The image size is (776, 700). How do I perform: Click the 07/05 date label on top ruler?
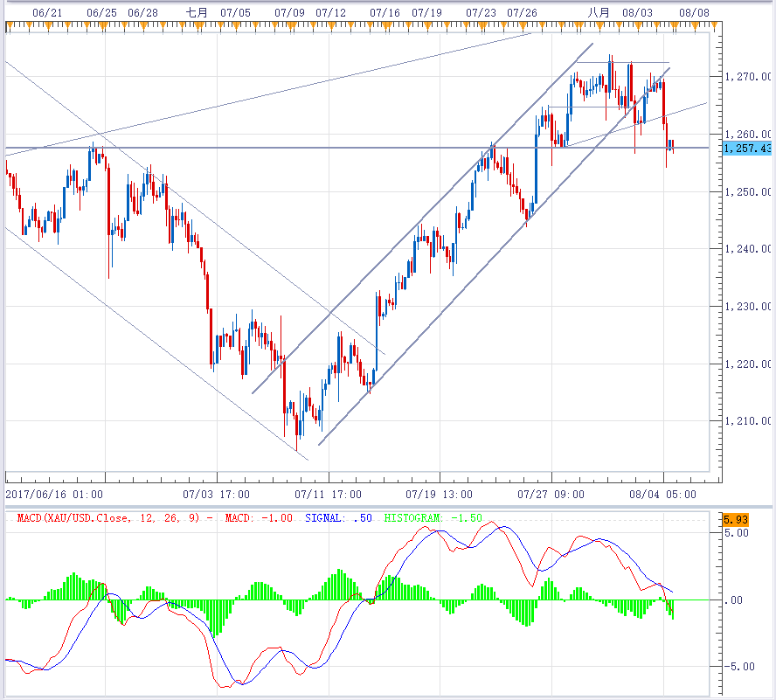click(x=236, y=13)
